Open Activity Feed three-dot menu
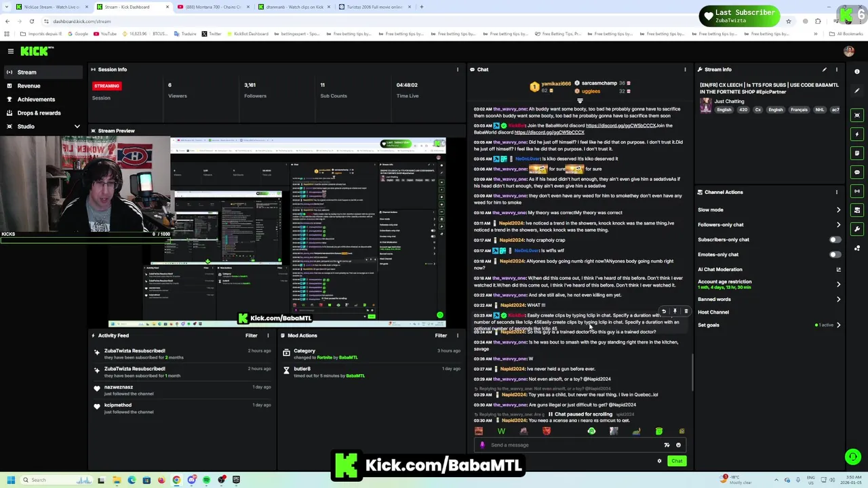The image size is (868, 488). pos(268,335)
